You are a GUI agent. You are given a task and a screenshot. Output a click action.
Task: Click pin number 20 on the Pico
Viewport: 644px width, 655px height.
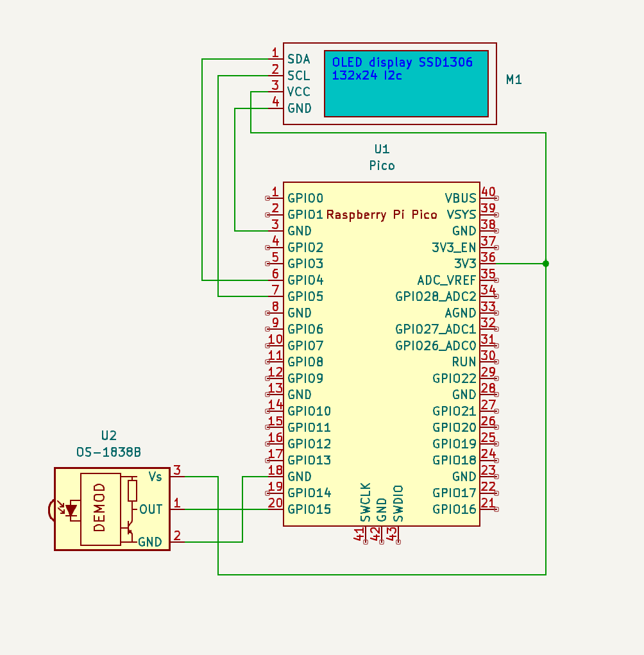275,503
